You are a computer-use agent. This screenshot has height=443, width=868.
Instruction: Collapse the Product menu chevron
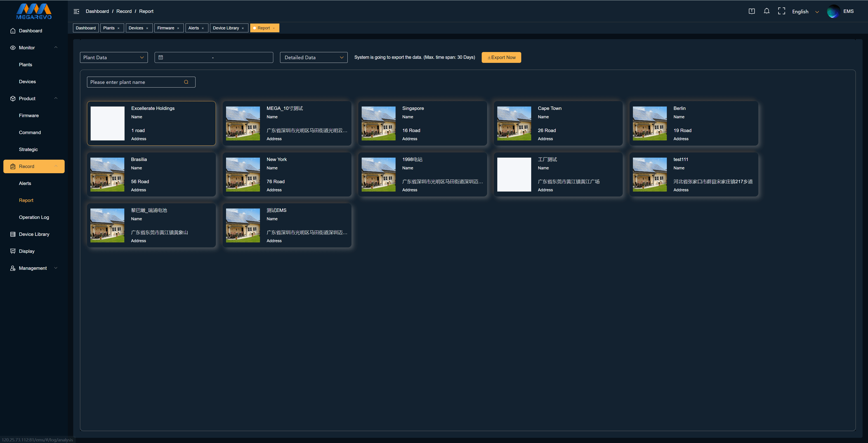[x=56, y=98]
